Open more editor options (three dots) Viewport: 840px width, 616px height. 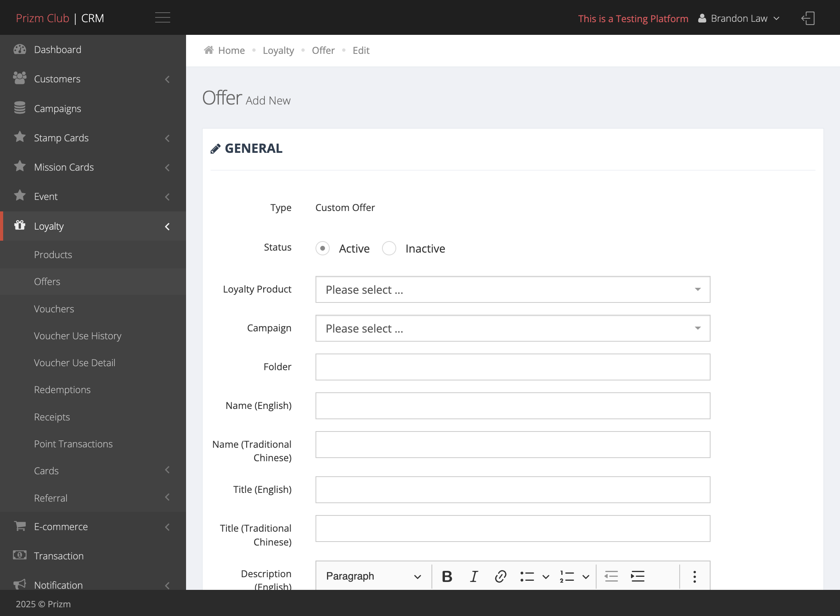pyautogui.click(x=695, y=576)
